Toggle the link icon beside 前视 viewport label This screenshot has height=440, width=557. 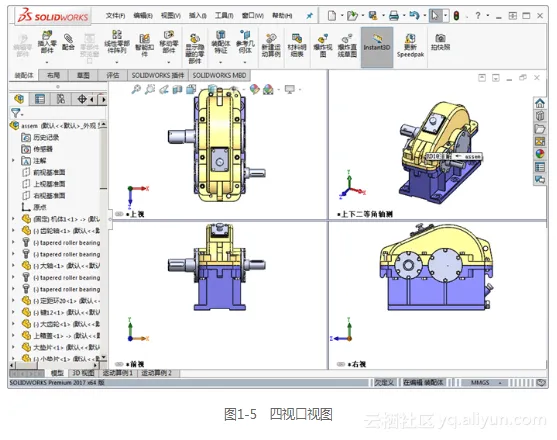[119, 364]
